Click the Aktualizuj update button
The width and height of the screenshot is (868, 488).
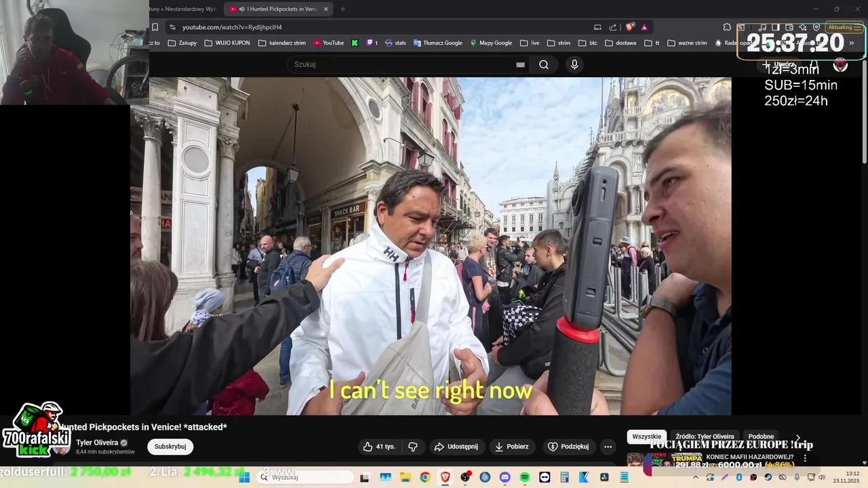(840, 27)
